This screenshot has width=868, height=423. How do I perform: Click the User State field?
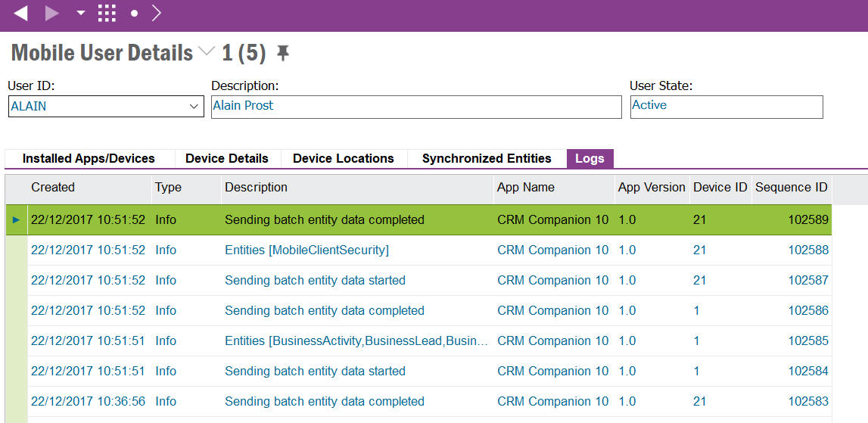point(726,106)
